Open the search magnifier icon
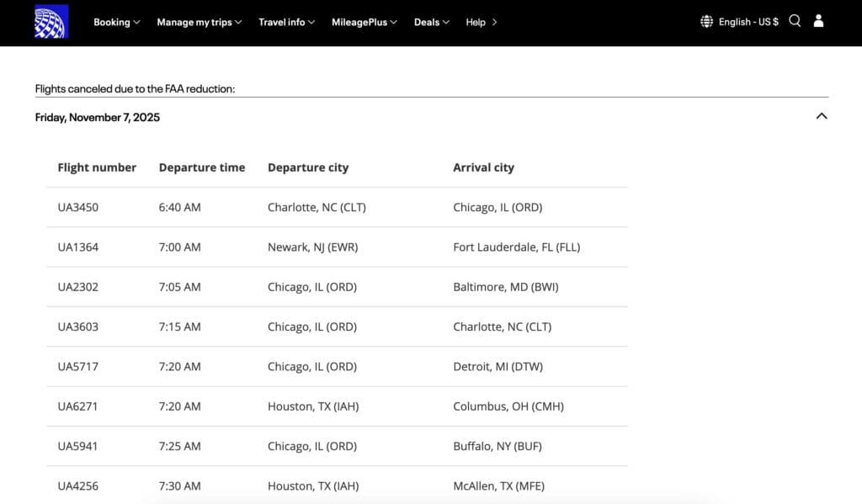 794,21
